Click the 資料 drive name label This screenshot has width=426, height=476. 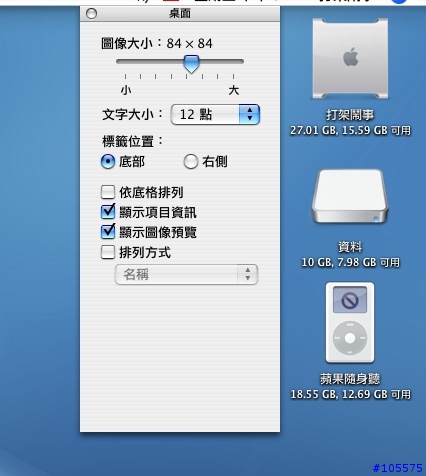(350, 247)
